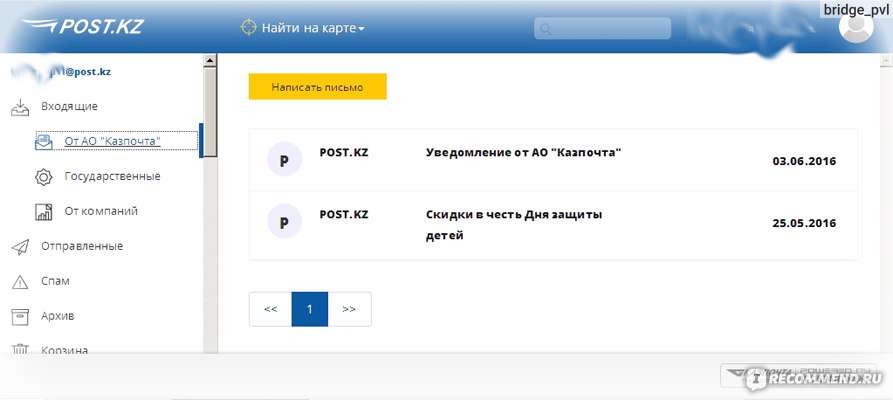Open the Архив folder
The width and height of the screenshot is (893, 400).
coord(58,316)
